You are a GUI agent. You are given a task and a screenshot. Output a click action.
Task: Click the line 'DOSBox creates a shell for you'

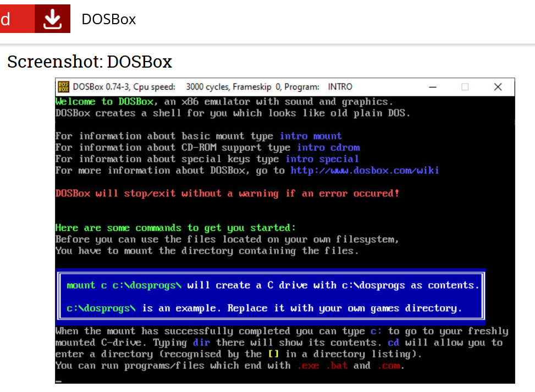[233, 113]
